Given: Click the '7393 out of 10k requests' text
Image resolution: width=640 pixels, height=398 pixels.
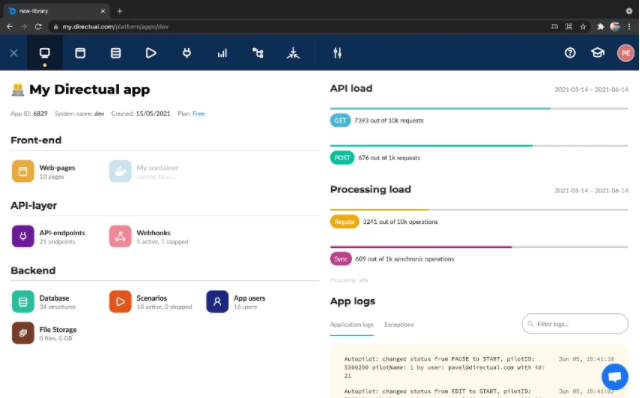Looking at the screenshot, I should pyautogui.click(x=389, y=120).
